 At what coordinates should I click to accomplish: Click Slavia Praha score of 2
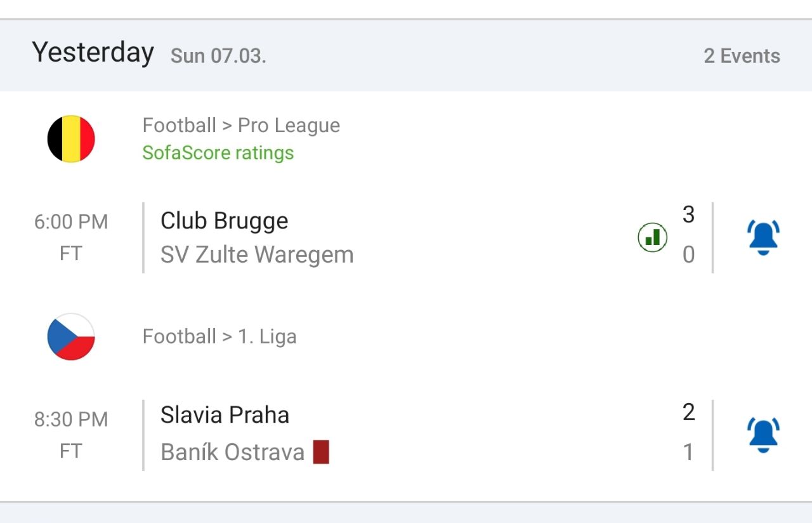(x=689, y=412)
